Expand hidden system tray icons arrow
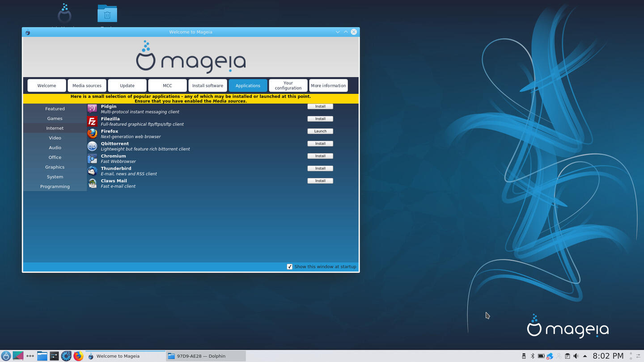The width and height of the screenshot is (644, 362). 585,356
